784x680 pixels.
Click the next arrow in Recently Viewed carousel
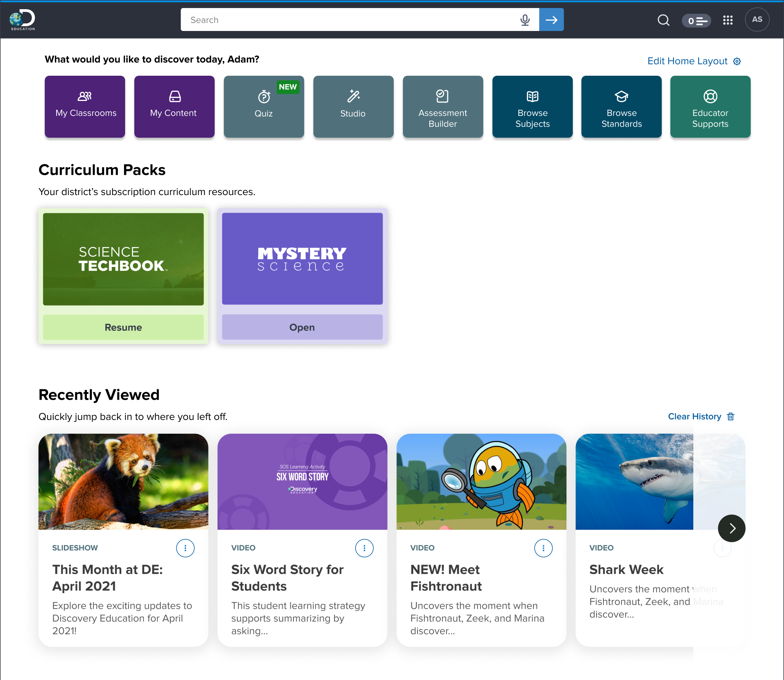pos(732,529)
